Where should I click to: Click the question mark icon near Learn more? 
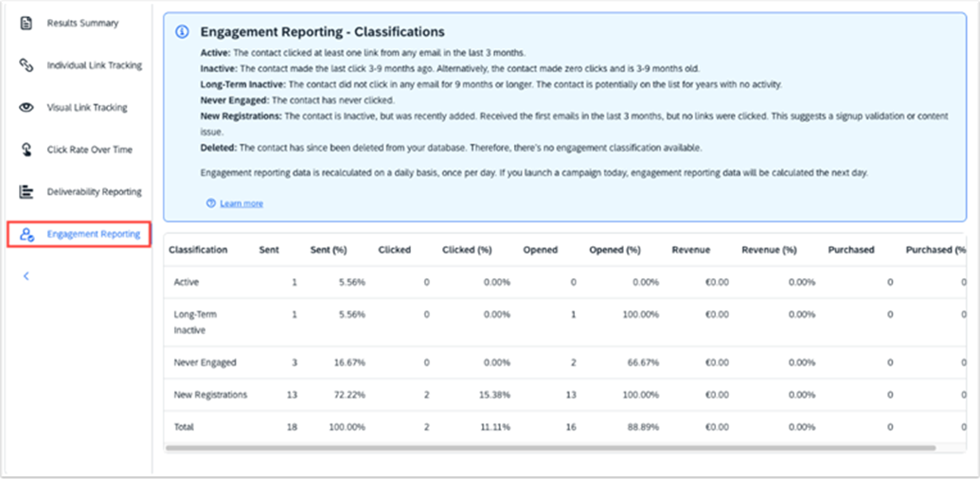[210, 204]
